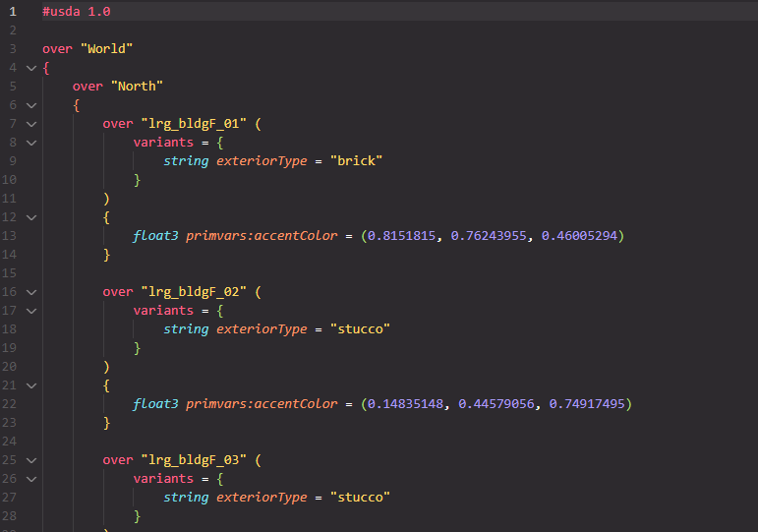Click "float3" type on line 22
This screenshot has height=532, width=758.
coord(155,404)
